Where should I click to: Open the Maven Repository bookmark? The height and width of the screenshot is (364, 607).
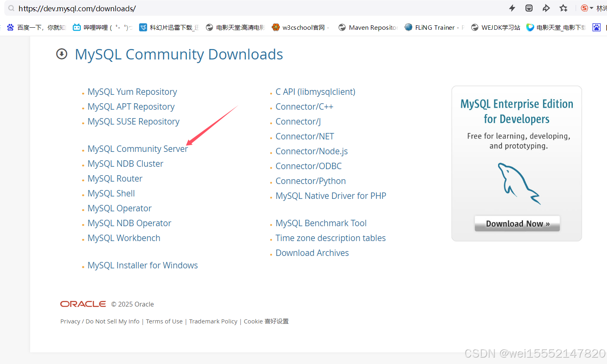point(368,27)
